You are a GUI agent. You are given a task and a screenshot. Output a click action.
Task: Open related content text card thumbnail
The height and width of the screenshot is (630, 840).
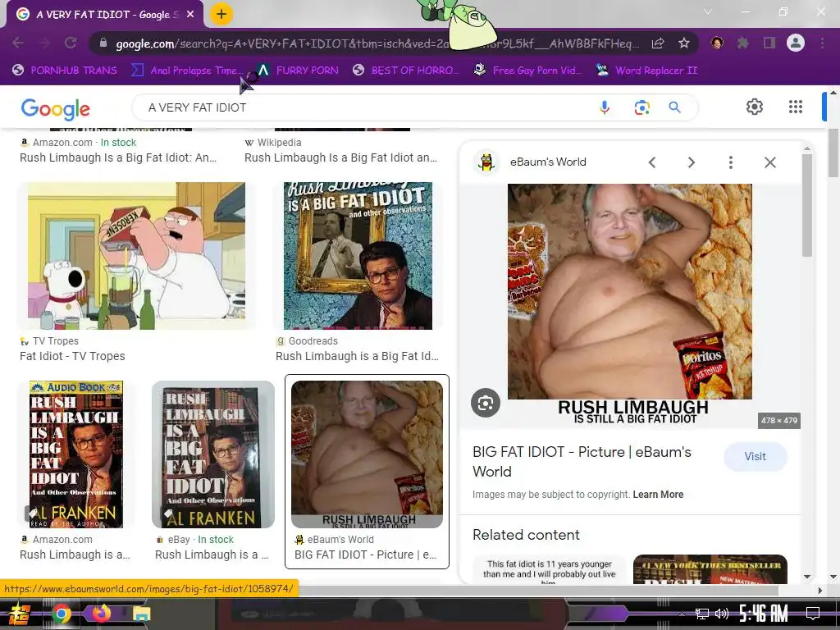click(549, 569)
